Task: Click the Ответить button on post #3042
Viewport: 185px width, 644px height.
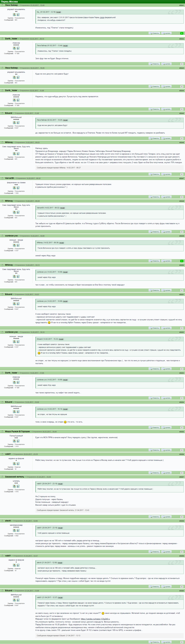Action: coord(154,64)
